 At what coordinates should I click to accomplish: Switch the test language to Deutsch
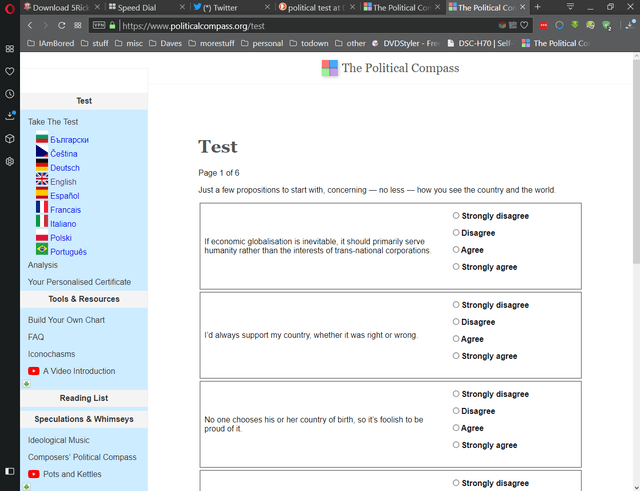pyautogui.click(x=65, y=168)
